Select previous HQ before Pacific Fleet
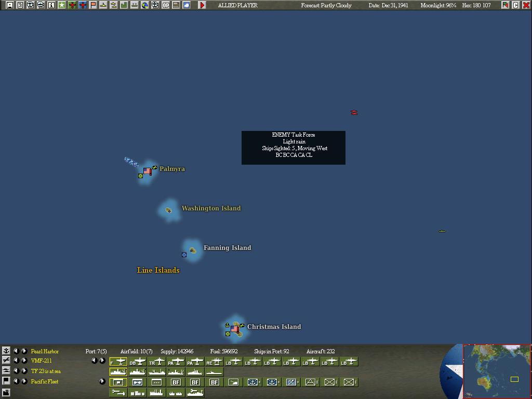 pyautogui.click(x=16, y=381)
